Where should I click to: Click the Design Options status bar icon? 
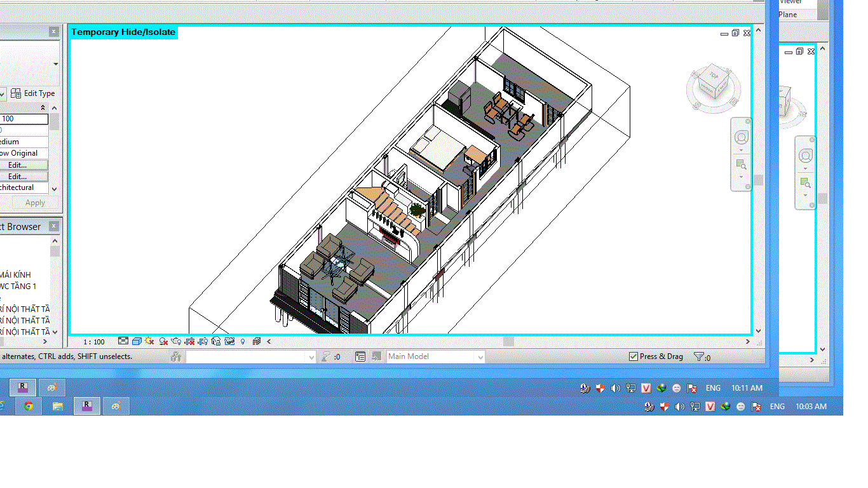tap(360, 356)
